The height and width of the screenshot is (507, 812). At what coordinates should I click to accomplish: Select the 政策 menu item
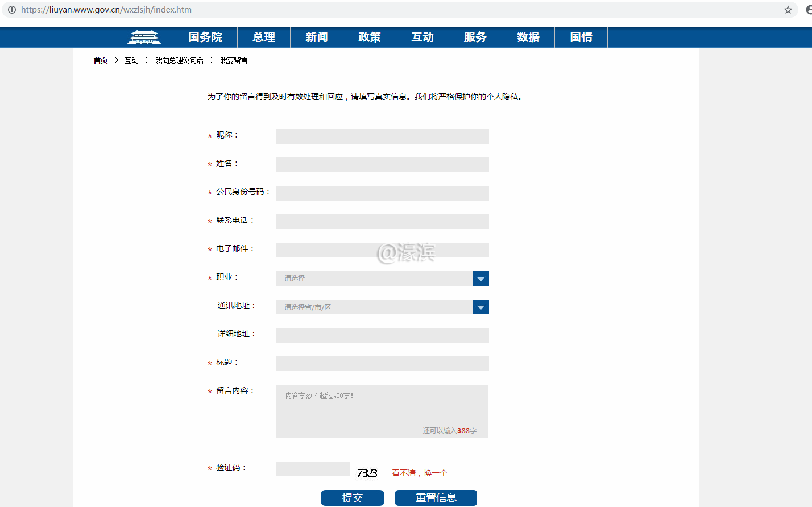369,38
